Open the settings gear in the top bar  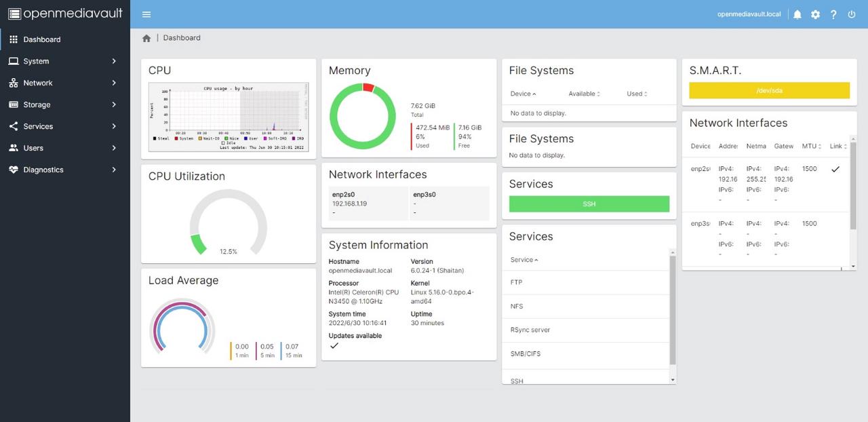[816, 14]
